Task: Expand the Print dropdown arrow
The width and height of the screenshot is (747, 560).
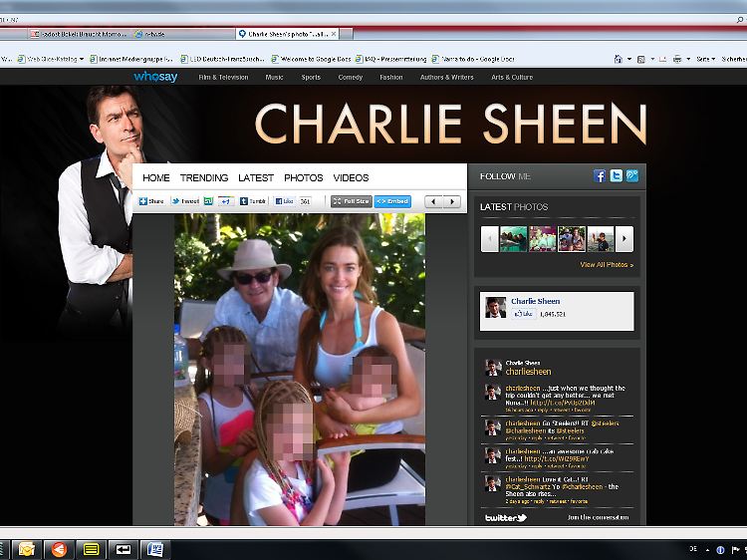Action: click(x=688, y=59)
